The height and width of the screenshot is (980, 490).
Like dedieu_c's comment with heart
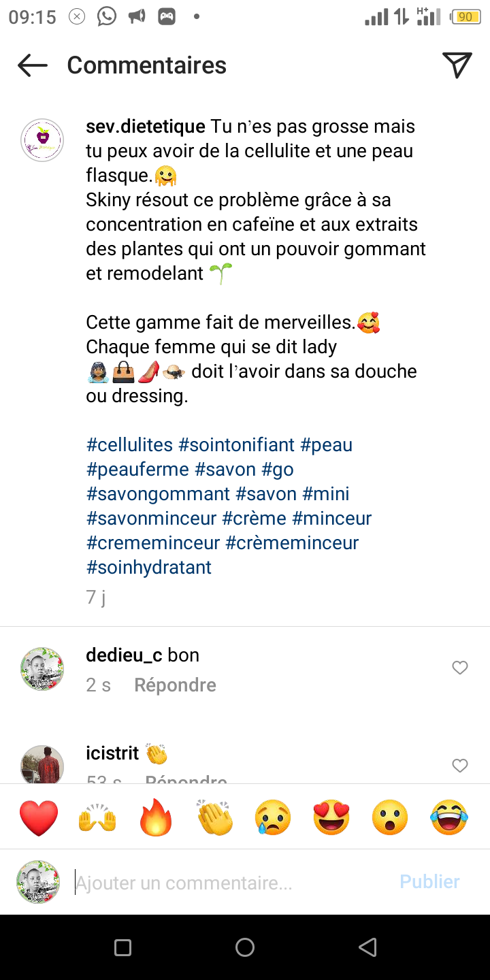[x=460, y=668]
